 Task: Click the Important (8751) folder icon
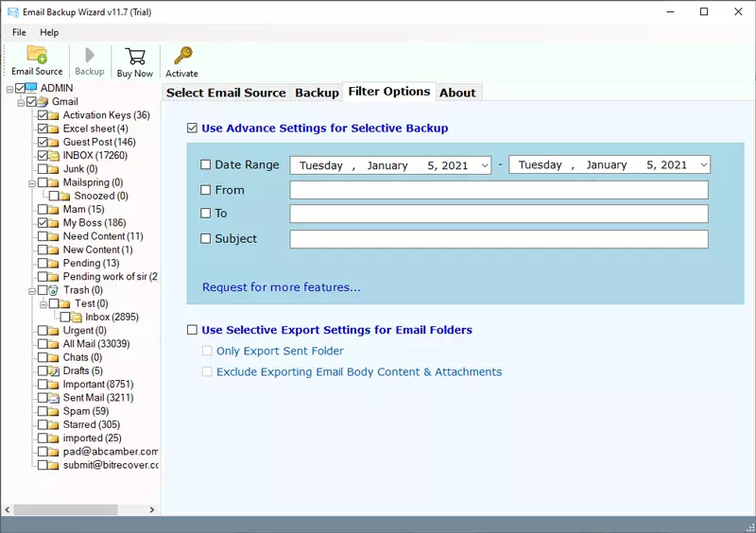54,385
